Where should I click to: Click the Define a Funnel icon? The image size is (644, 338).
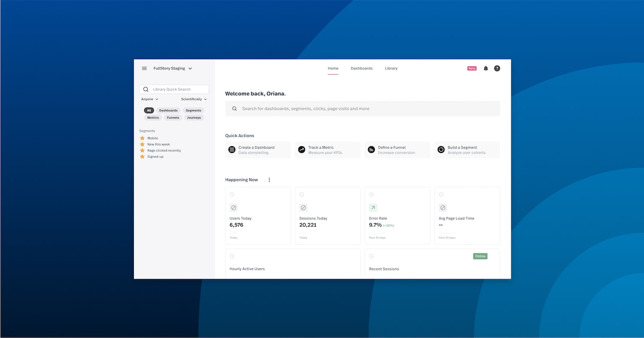[x=371, y=150]
